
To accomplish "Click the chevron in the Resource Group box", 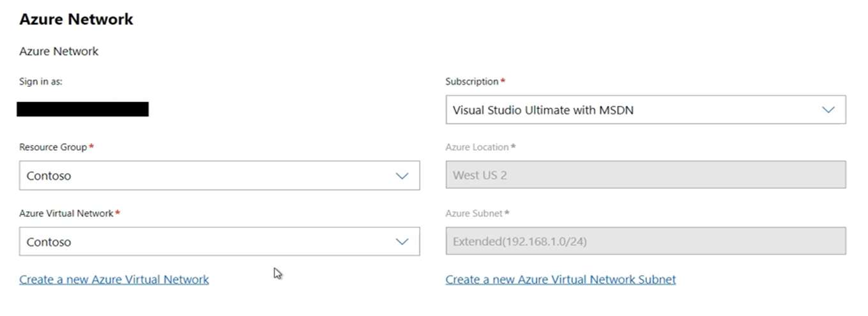I will [402, 176].
